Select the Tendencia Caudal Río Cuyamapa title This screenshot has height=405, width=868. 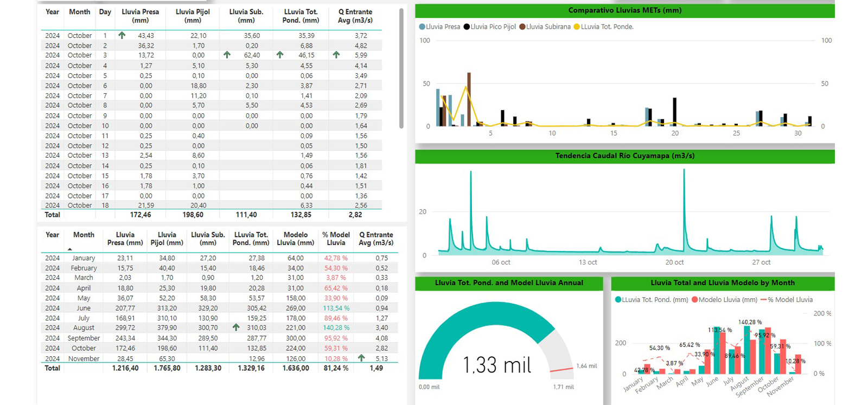click(x=624, y=156)
